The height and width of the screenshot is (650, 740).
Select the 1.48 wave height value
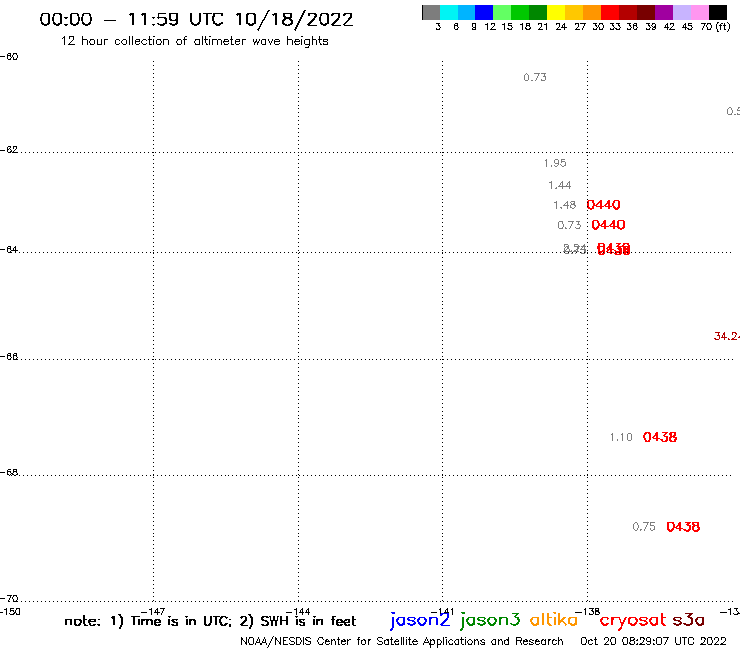(x=564, y=205)
